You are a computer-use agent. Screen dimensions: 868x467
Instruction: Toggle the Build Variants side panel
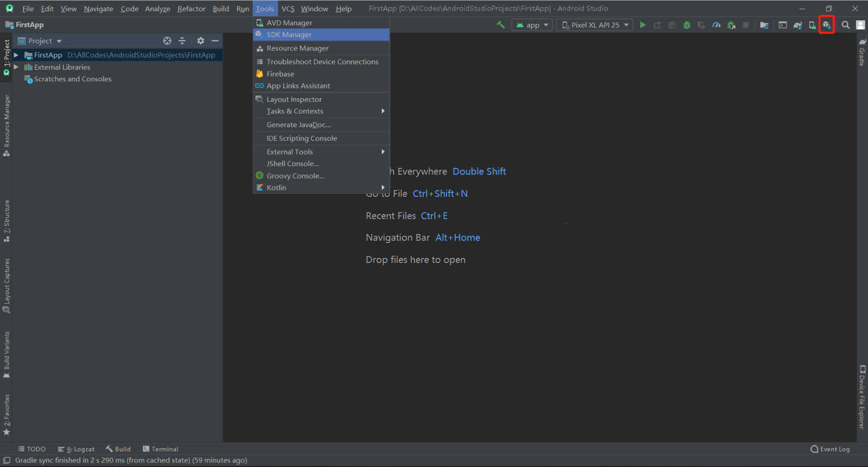(x=7, y=355)
